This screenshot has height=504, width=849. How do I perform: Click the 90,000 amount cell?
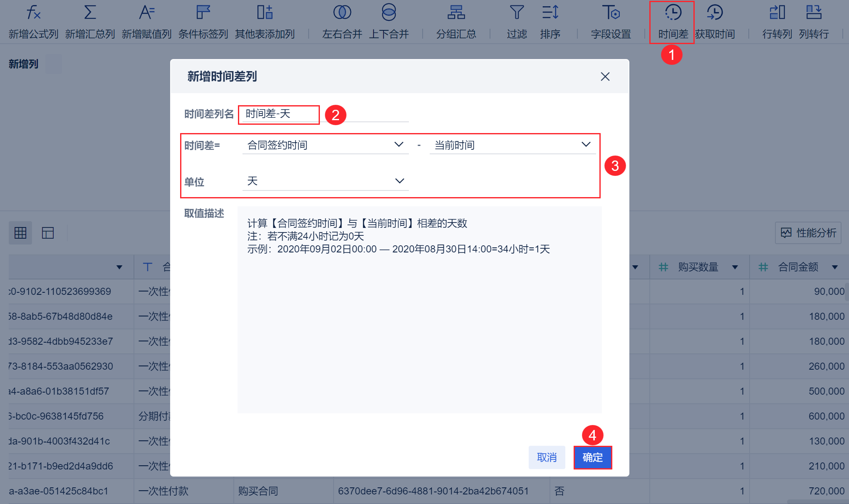(799, 292)
